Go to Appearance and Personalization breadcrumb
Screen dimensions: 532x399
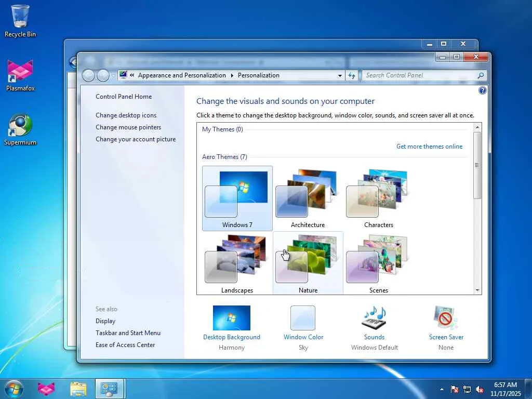pos(182,75)
